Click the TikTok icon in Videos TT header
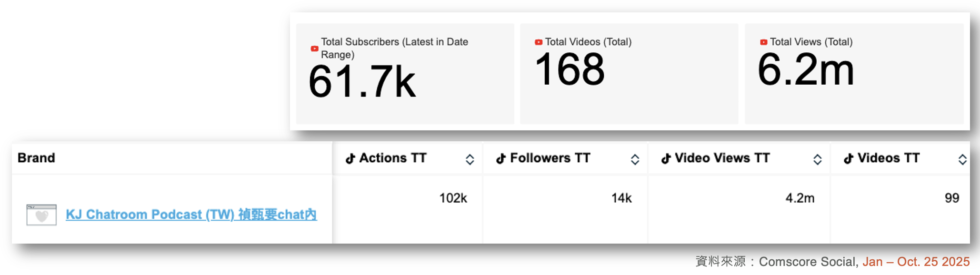The image size is (980, 275). [x=848, y=158]
